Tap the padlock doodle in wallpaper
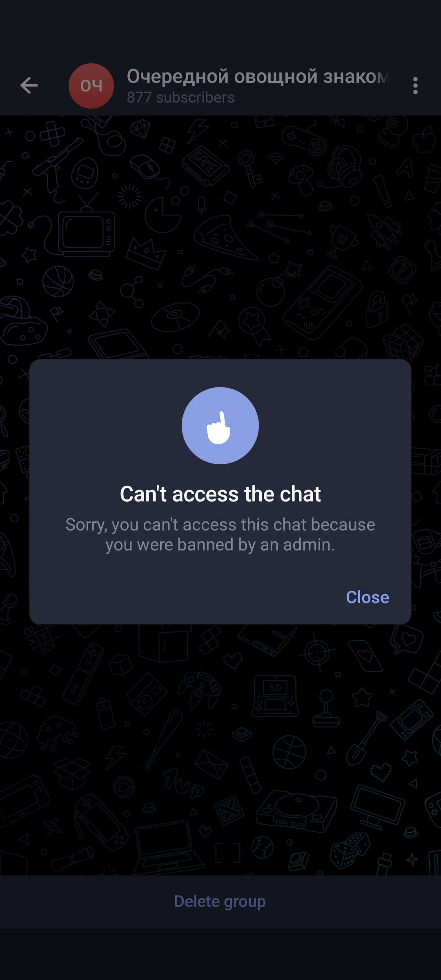 (377, 309)
